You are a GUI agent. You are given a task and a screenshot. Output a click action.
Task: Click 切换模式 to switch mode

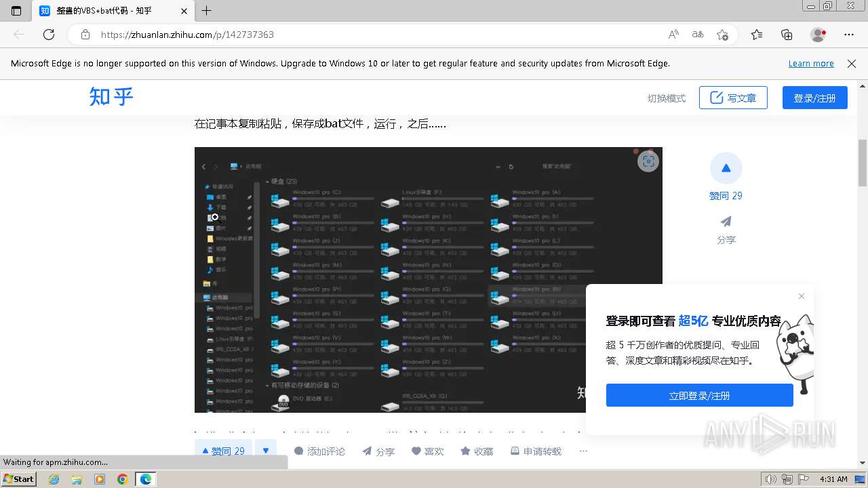pyautogui.click(x=667, y=98)
